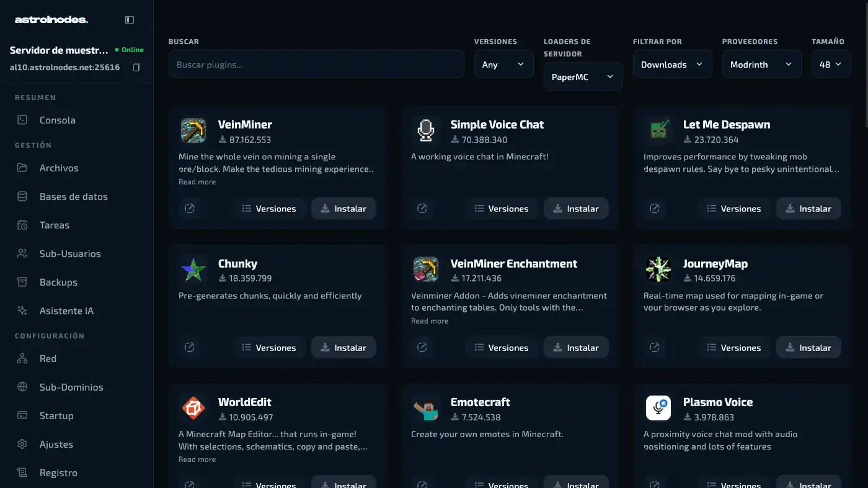Collapse the sidebar with the panel icon

pyautogui.click(x=130, y=20)
